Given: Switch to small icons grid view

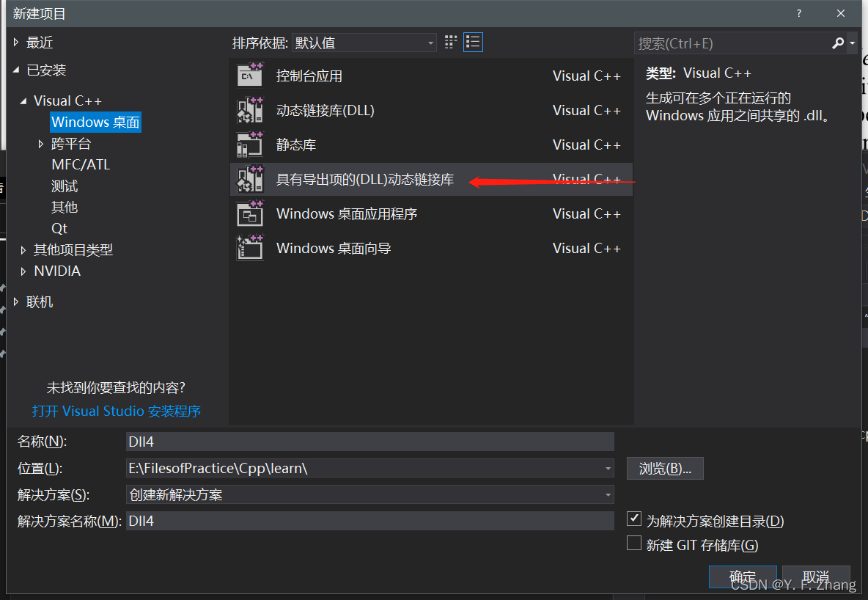Looking at the screenshot, I should pos(451,42).
